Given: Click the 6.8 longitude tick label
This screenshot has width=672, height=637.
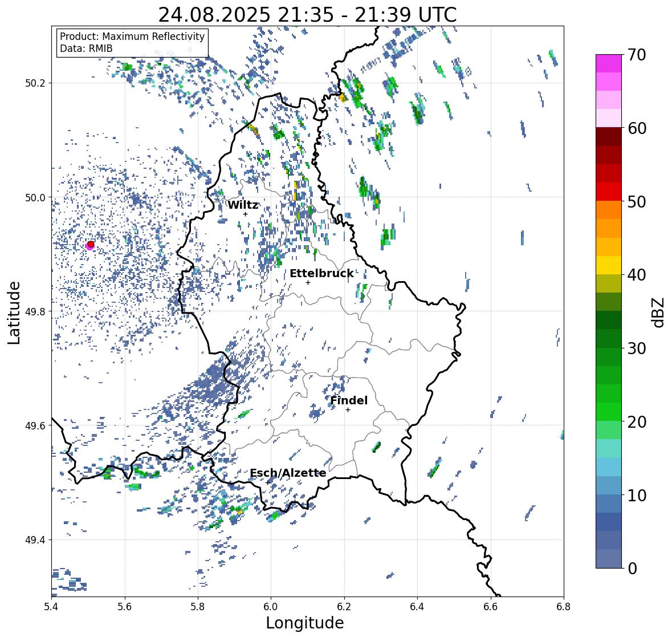Looking at the screenshot, I should point(564,606).
